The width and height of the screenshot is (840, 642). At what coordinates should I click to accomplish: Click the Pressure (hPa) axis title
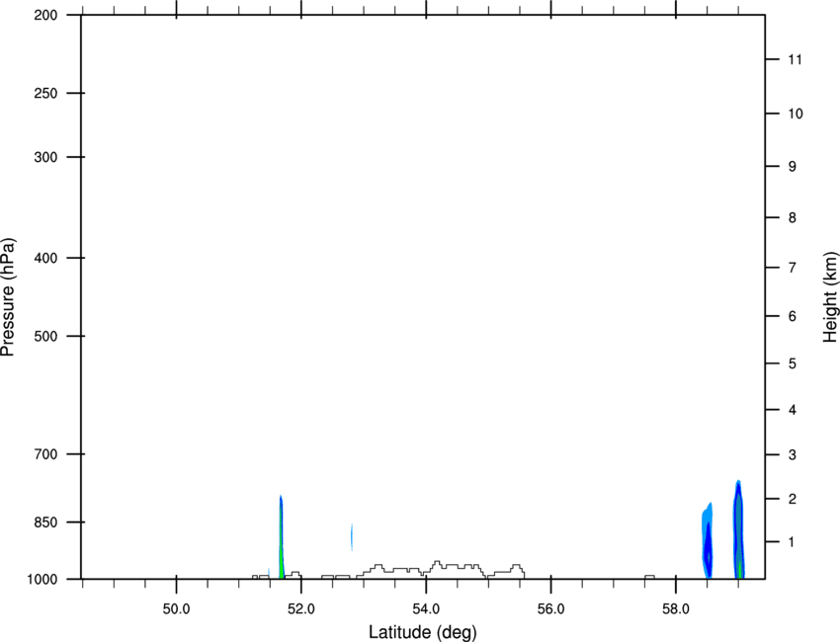click(8, 297)
